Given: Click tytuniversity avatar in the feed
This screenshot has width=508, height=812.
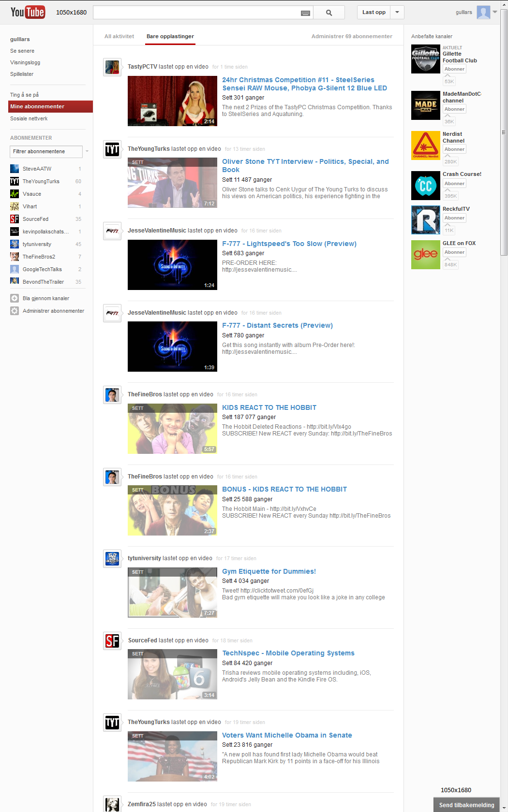Looking at the screenshot, I should (x=112, y=559).
